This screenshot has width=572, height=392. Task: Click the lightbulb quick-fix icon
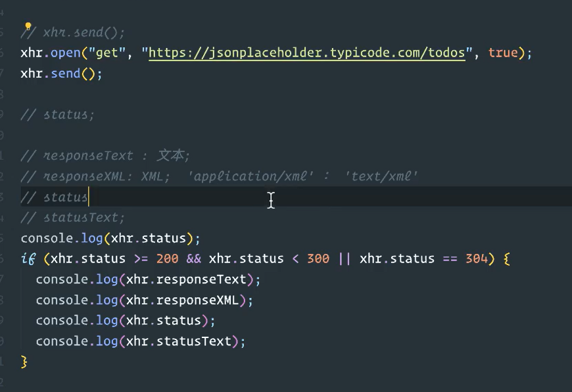[x=28, y=26]
